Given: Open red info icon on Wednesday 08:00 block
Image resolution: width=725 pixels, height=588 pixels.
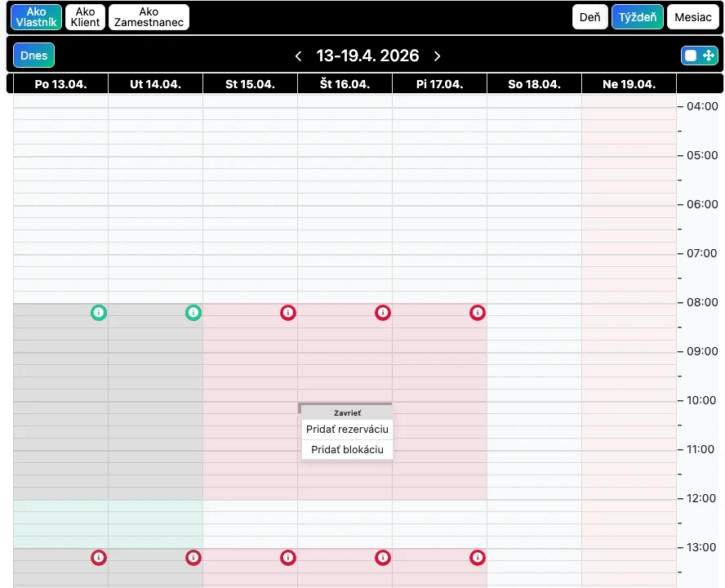Looking at the screenshot, I should [288, 313].
